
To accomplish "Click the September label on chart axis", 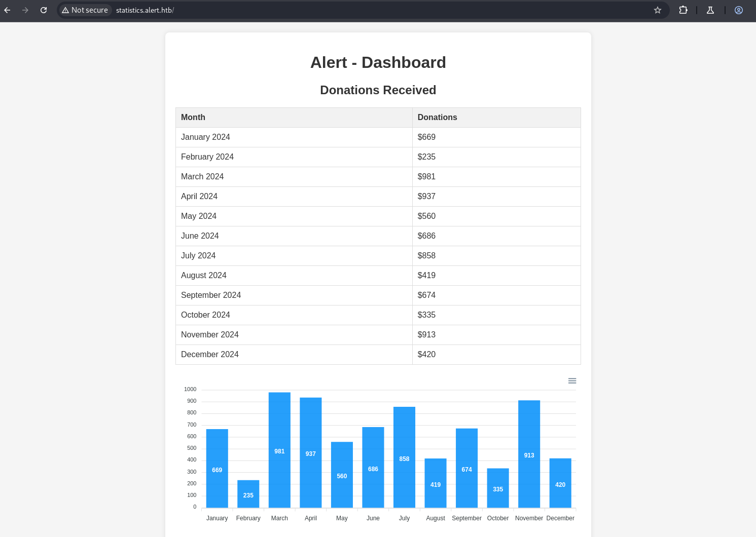I will click(x=466, y=518).
